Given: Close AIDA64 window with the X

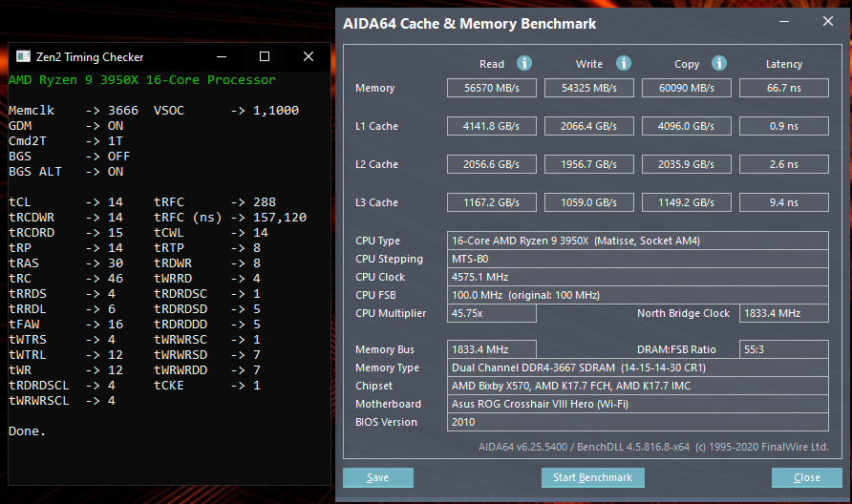Looking at the screenshot, I should pos(827,22).
